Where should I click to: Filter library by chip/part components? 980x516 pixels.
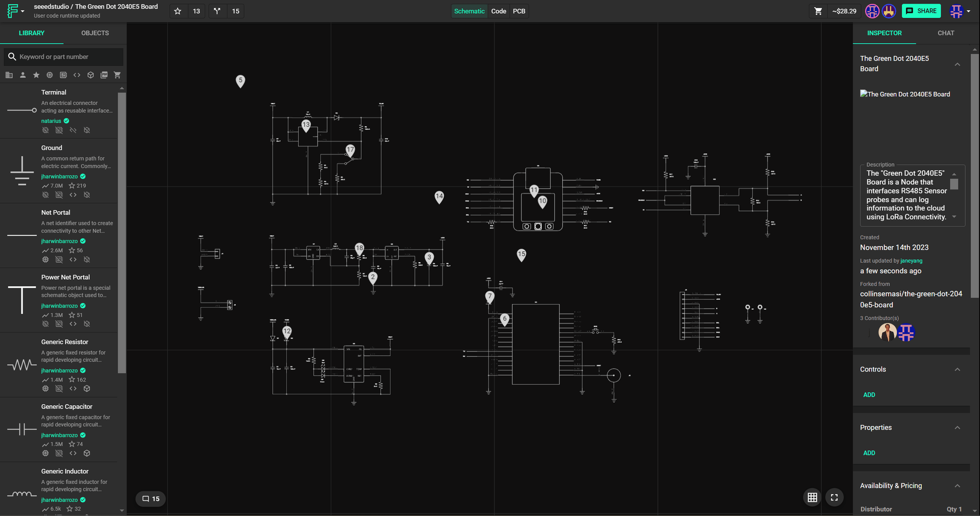tap(50, 75)
